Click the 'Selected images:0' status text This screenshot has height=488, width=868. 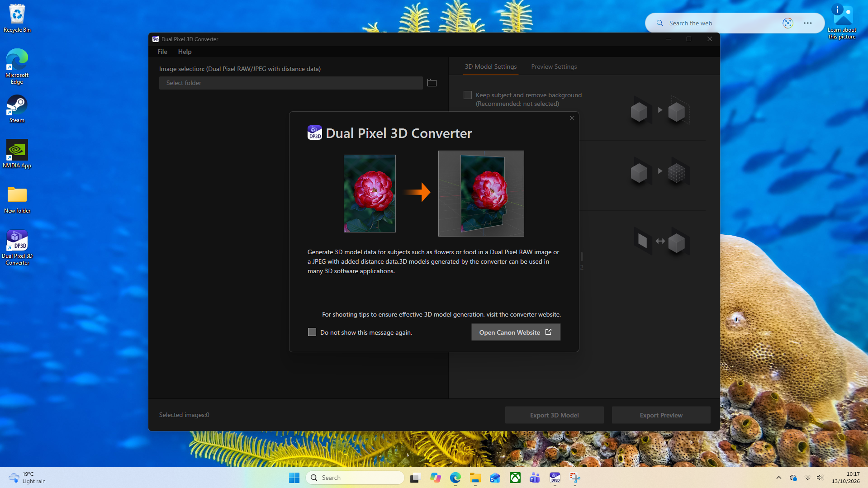pyautogui.click(x=184, y=415)
